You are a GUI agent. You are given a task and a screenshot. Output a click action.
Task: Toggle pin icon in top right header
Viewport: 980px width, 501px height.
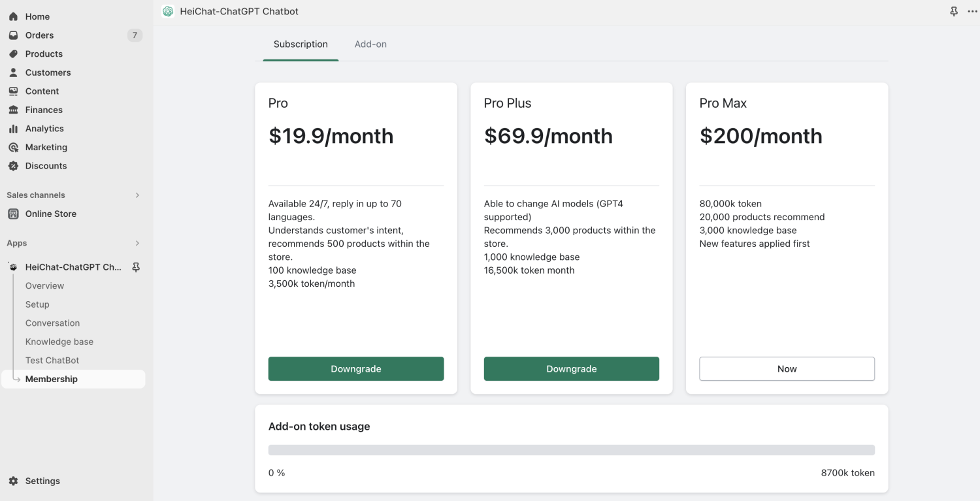[x=954, y=11]
